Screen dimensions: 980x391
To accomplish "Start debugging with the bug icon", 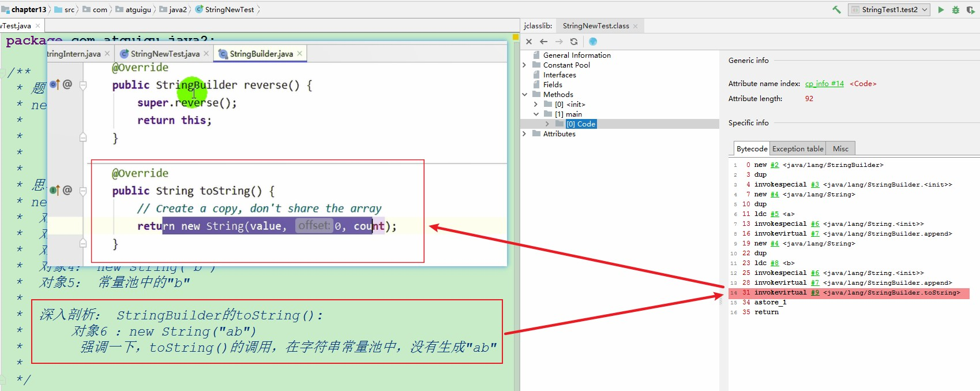I will pos(956,10).
